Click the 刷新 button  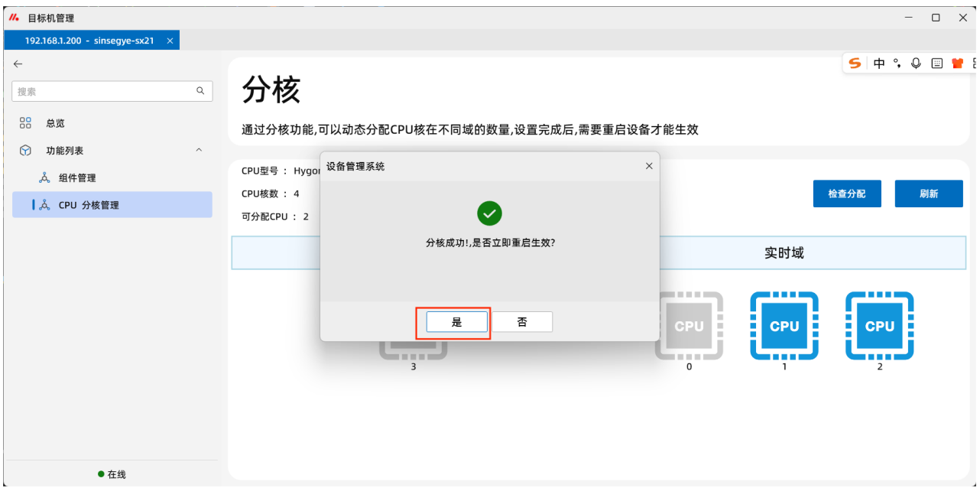point(929,194)
